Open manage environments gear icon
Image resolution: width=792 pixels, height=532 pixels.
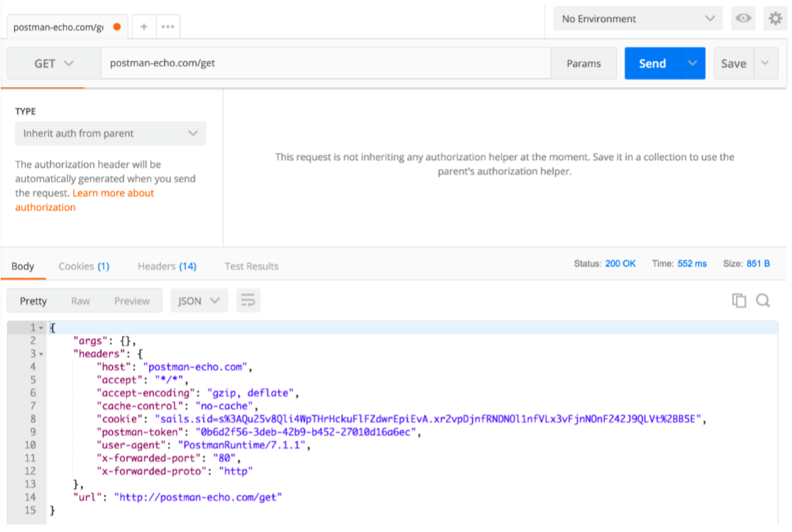tap(776, 19)
